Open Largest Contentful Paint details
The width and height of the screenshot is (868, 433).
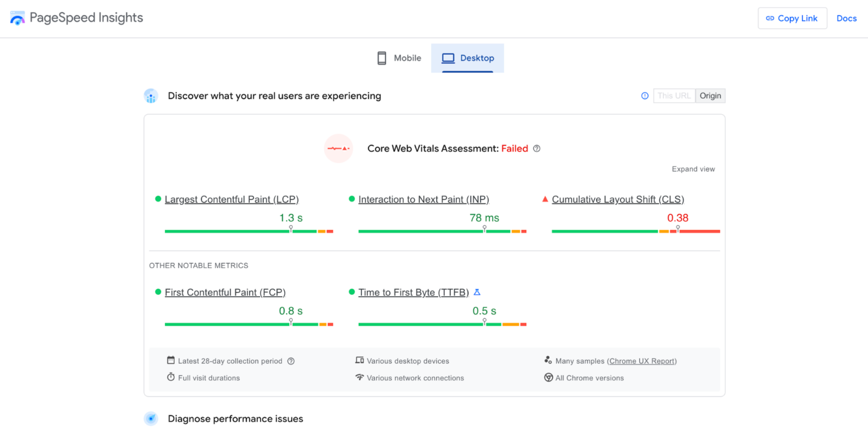231,199
